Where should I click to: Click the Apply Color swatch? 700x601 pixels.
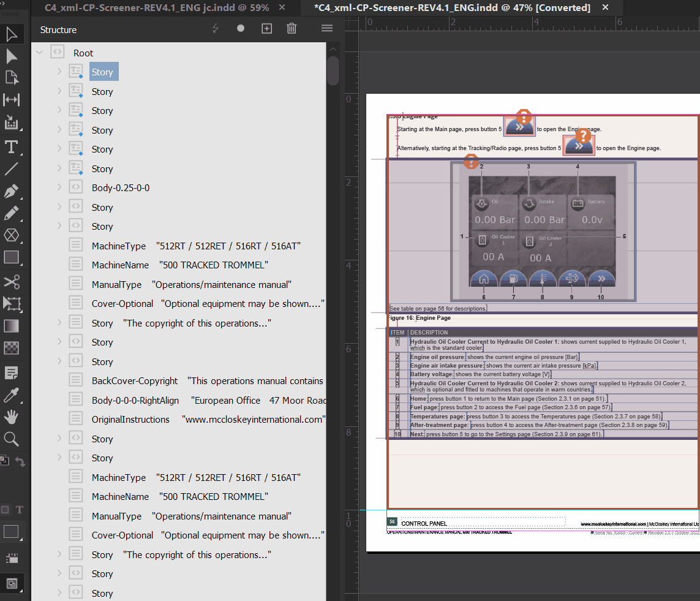pos(11,532)
